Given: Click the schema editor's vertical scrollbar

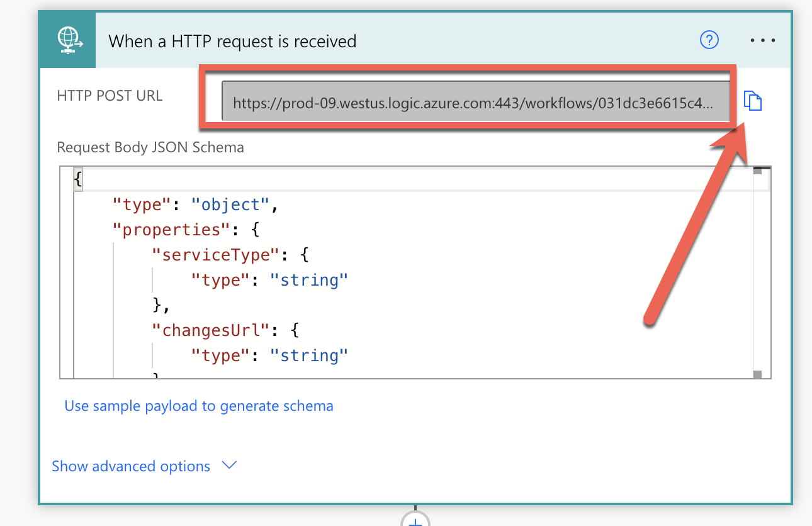Looking at the screenshot, I should 758,271.
